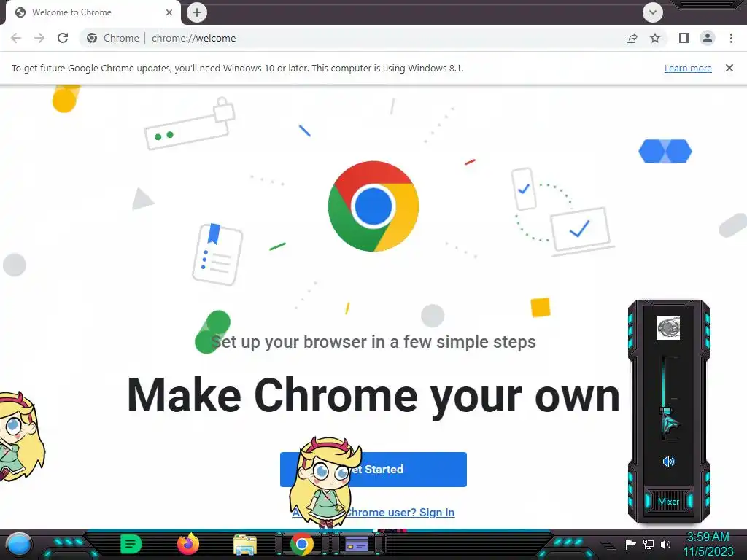Open the side panel
The width and height of the screenshot is (747, 560).
point(684,38)
